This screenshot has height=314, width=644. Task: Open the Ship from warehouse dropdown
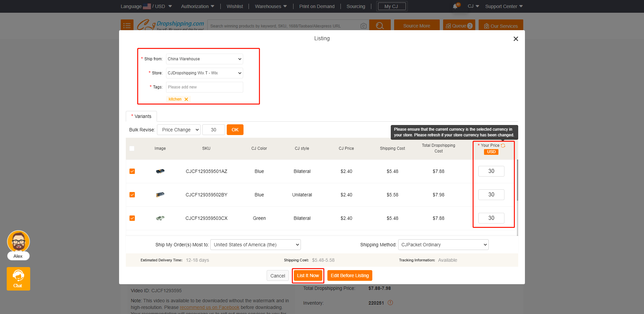pyautogui.click(x=204, y=59)
